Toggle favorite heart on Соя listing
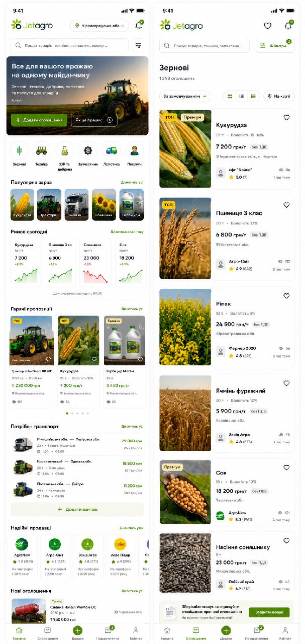 point(286,467)
